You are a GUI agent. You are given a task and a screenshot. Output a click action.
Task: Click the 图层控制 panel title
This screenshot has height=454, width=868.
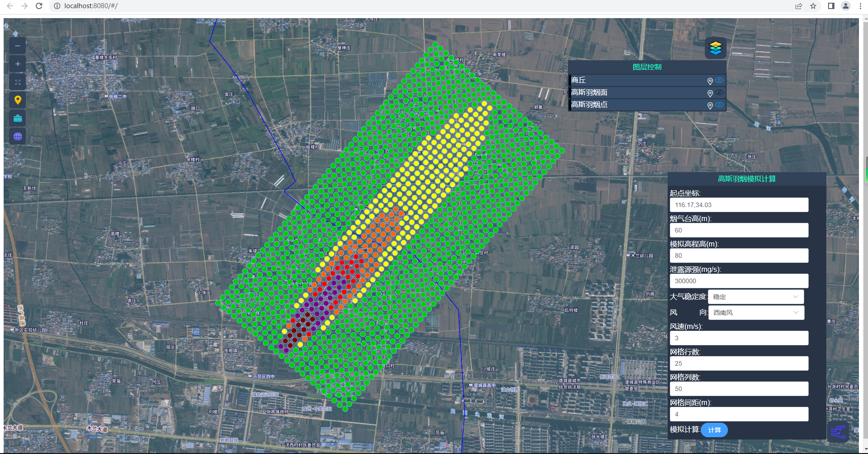point(647,67)
